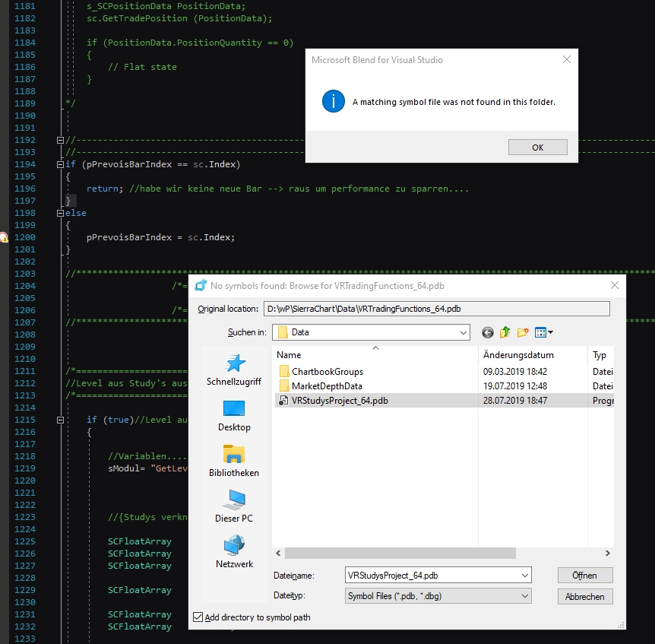Select the ChartbookGroups folder
Screen dimensions: 655x644
[x=327, y=372]
